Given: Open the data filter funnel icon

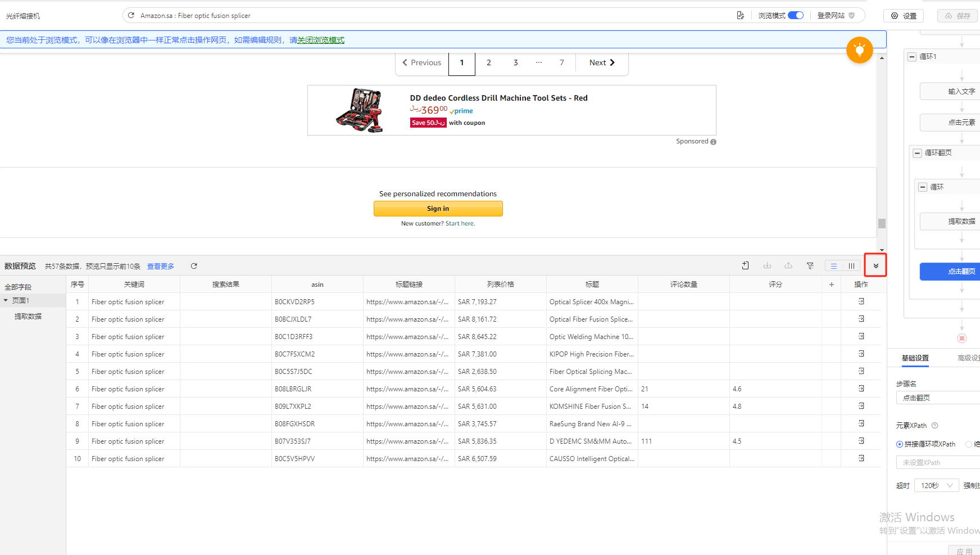Looking at the screenshot, I should 810,265.
